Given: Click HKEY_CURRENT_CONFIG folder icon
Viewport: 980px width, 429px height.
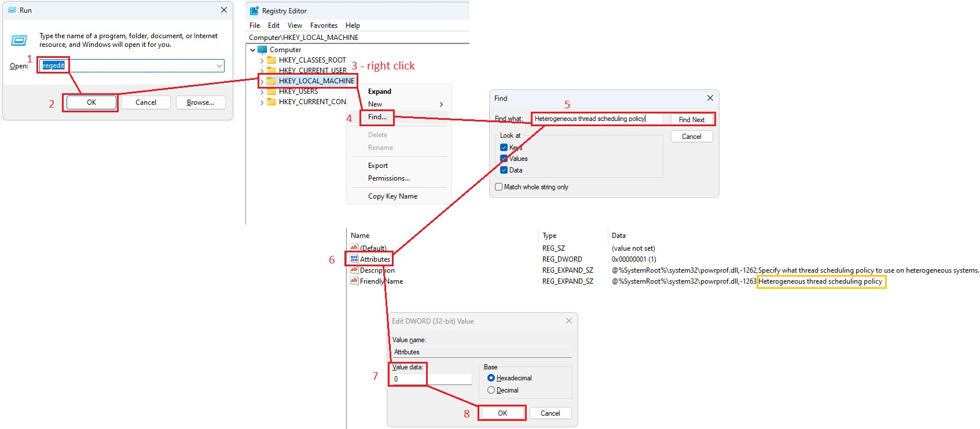Looking at the screenshot, I should (x=271, y=102).
